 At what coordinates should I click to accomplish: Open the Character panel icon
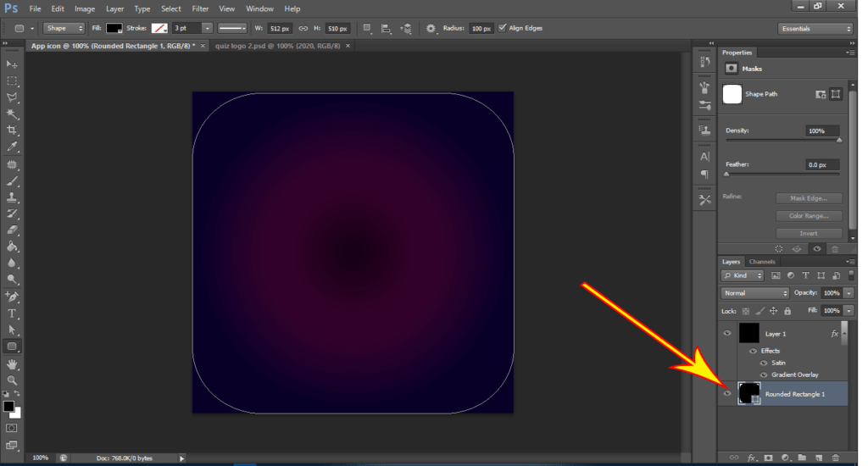[704, 157]
